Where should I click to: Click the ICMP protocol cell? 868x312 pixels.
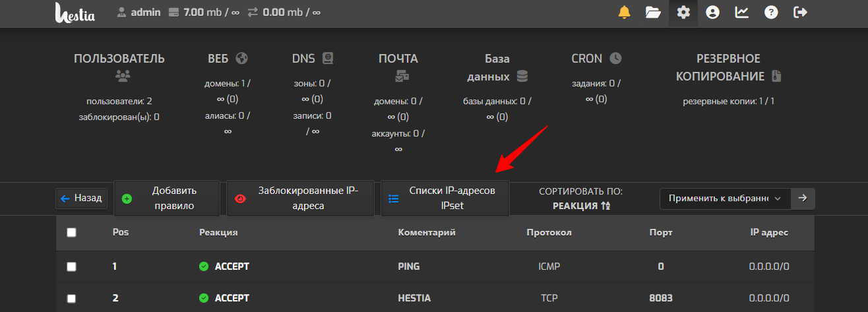549,266
